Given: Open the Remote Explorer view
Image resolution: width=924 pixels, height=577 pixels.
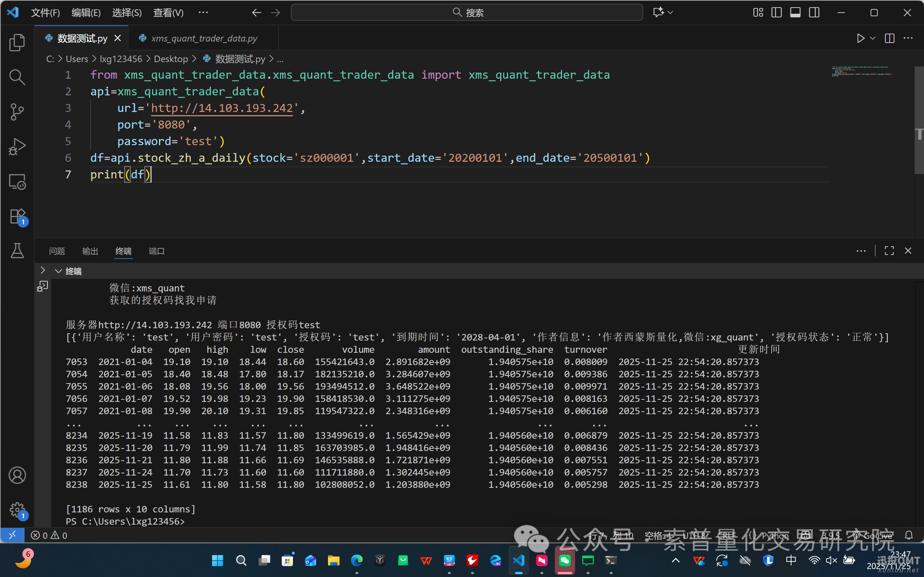Looking at the screenshot, I should pos(17,182).
